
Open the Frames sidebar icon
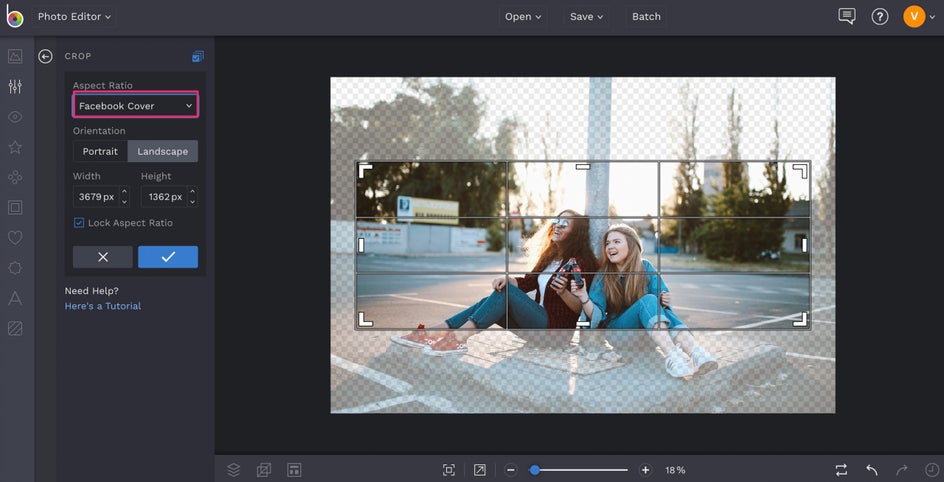tap(15, 207)
